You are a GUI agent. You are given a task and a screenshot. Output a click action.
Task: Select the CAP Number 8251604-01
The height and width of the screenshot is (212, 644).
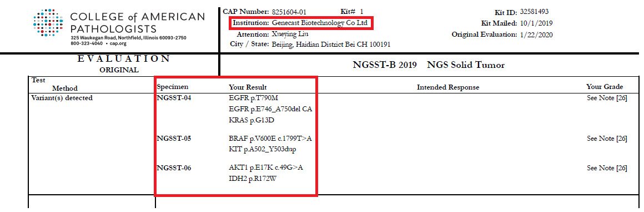pyautogui.click(x=289, y=12)
